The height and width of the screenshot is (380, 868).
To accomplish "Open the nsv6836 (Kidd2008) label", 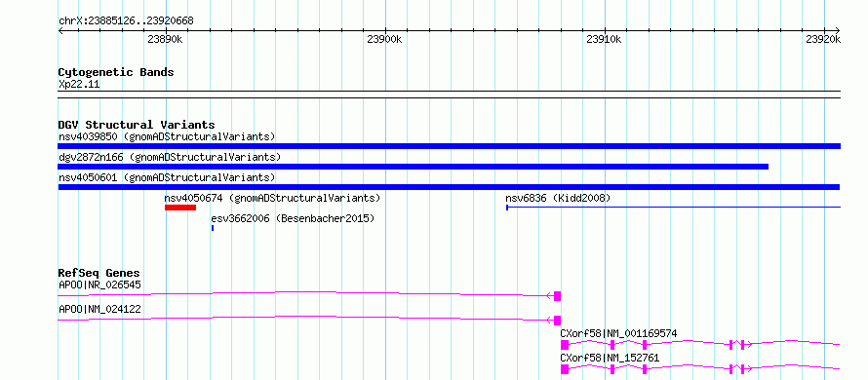I will click(x=558, y=198).
